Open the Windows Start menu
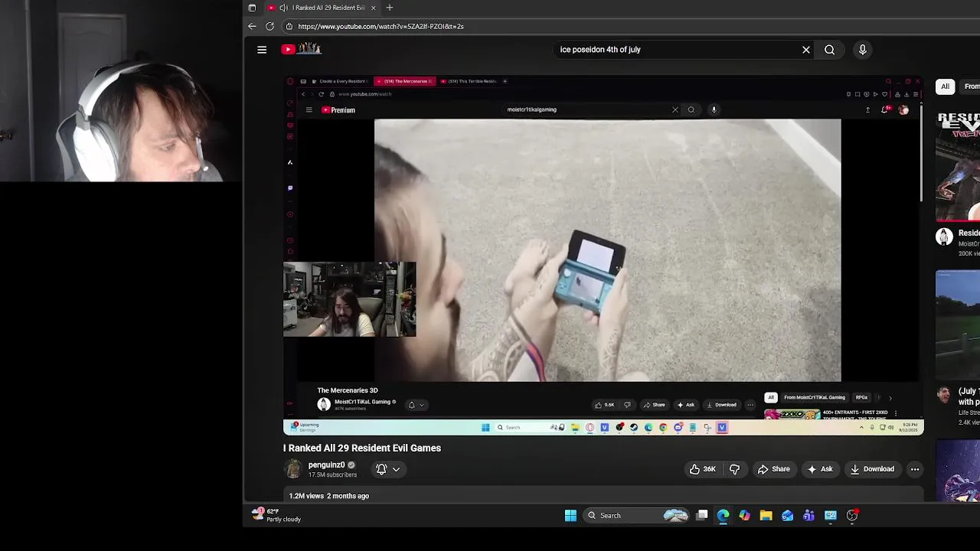The width and height of the screenshot is (980, 551). [570, 516]
